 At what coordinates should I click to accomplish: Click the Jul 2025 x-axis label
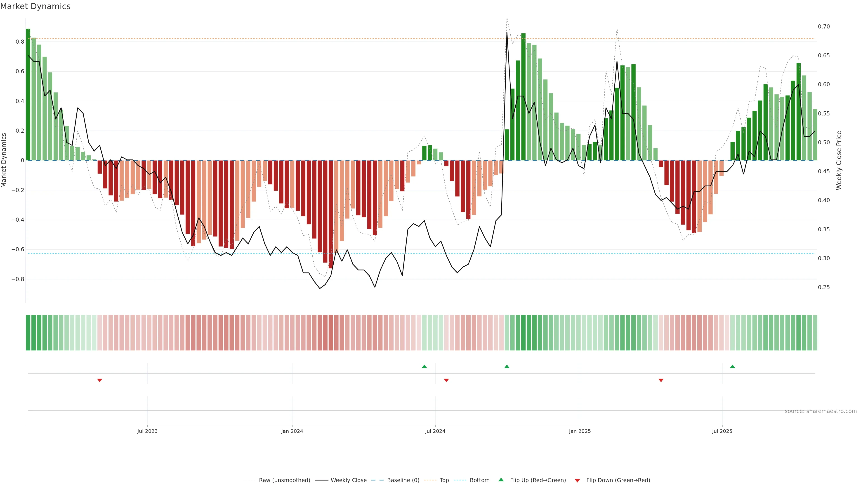point(722,431)
